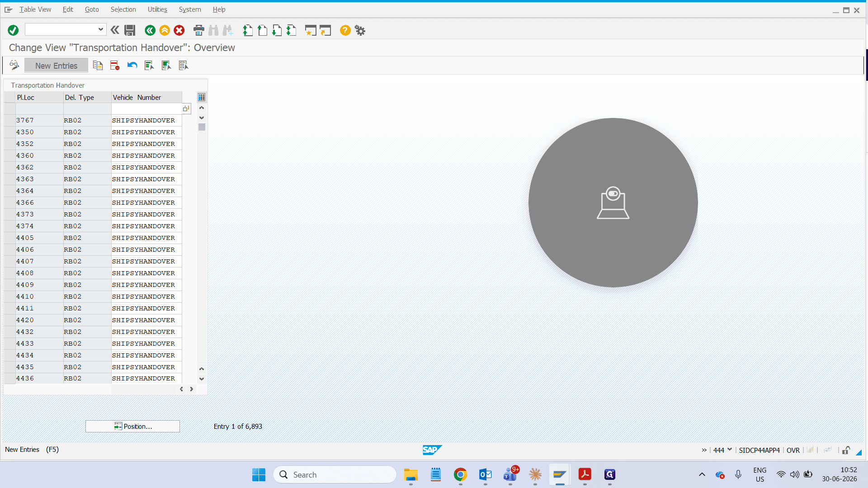Viewport: 868px width, 488px height.
Task: Select row marker for Pl.Loc 4435
Action: click(10, 367)
